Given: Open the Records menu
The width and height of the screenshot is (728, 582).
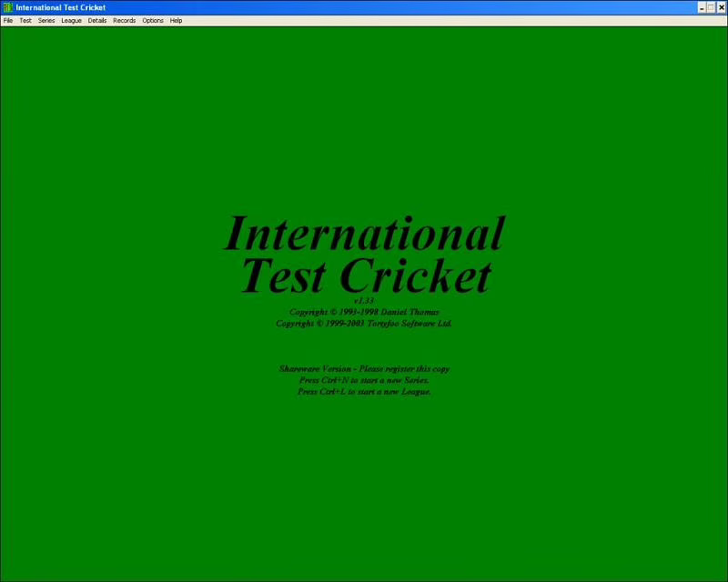Looking at the screenshot, I should coord(125,20).
